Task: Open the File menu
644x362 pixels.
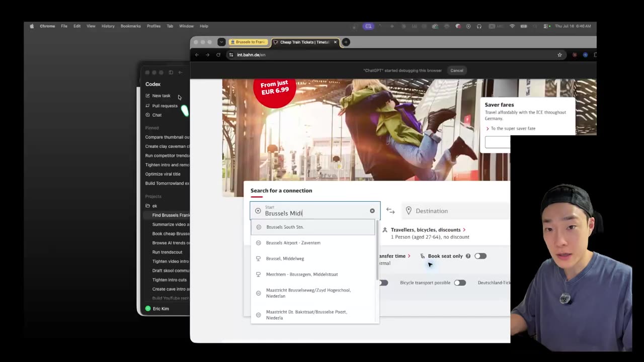Action: [64, 26]
